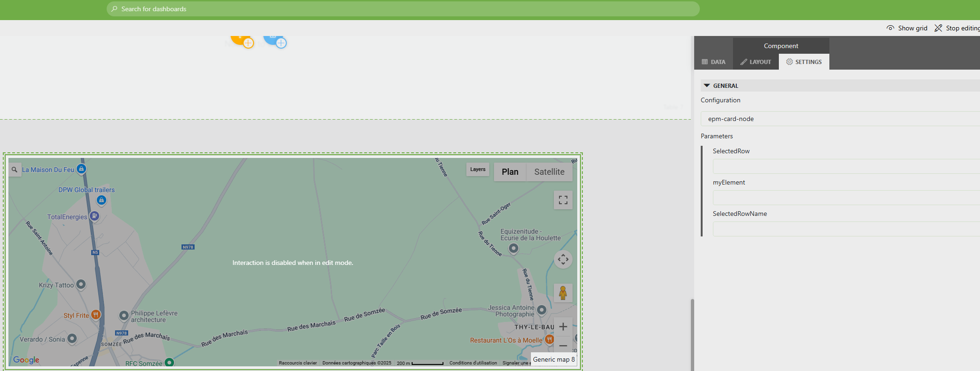
Task: Open Raccourcis clavier link
Action: coord(298,363)
